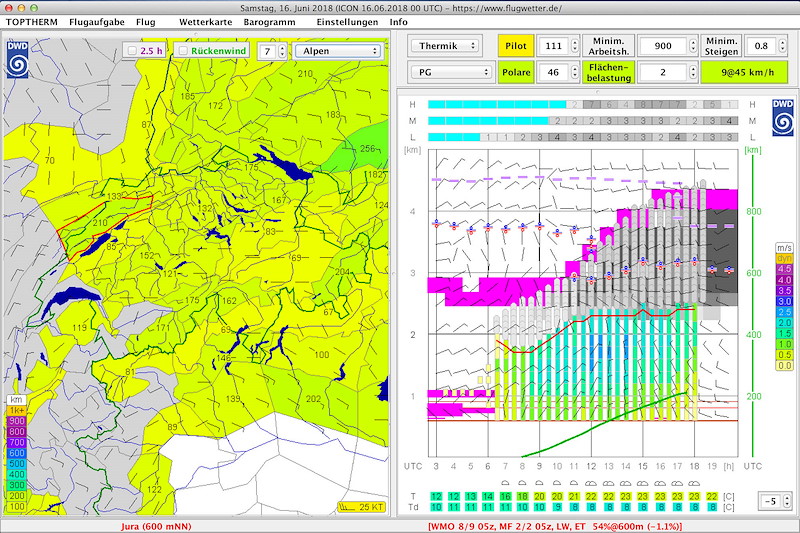Click the 1k+ km legend swatch
The height and width of the screenshot is (533, 800).
(x=16, y=410)
